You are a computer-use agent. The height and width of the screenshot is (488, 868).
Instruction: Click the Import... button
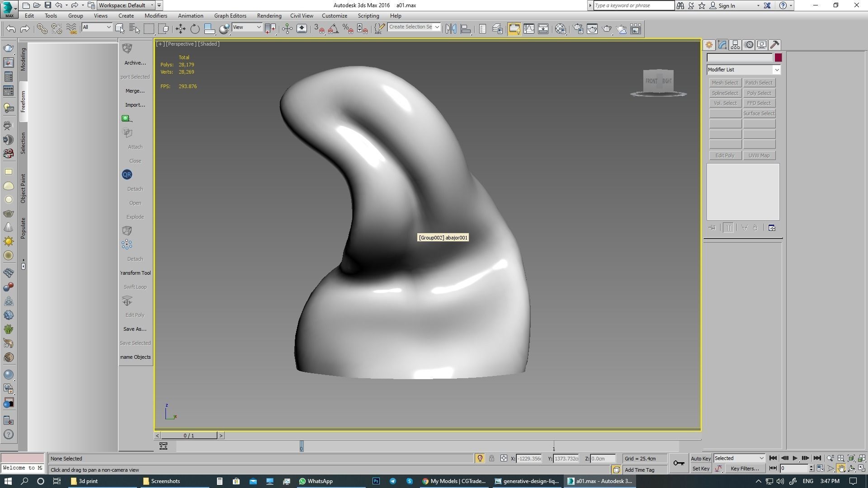(135, 105)
